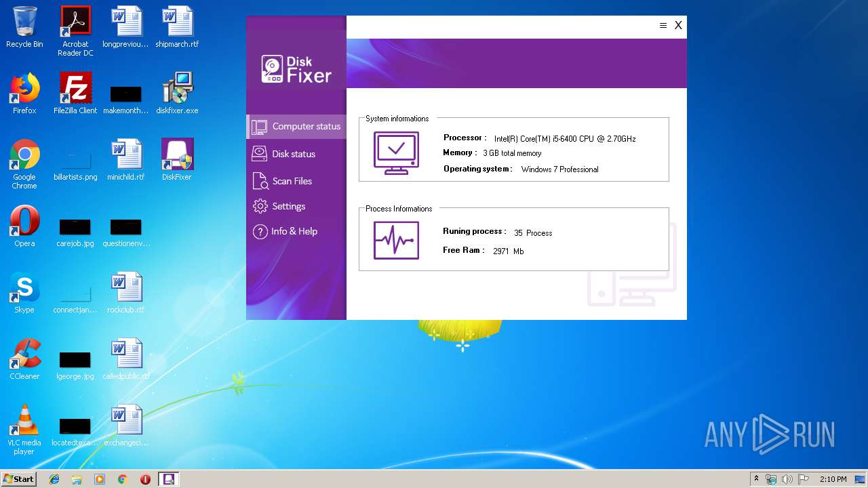Open the Action Center flag icon
868x488 pixels.
[804, 479]
